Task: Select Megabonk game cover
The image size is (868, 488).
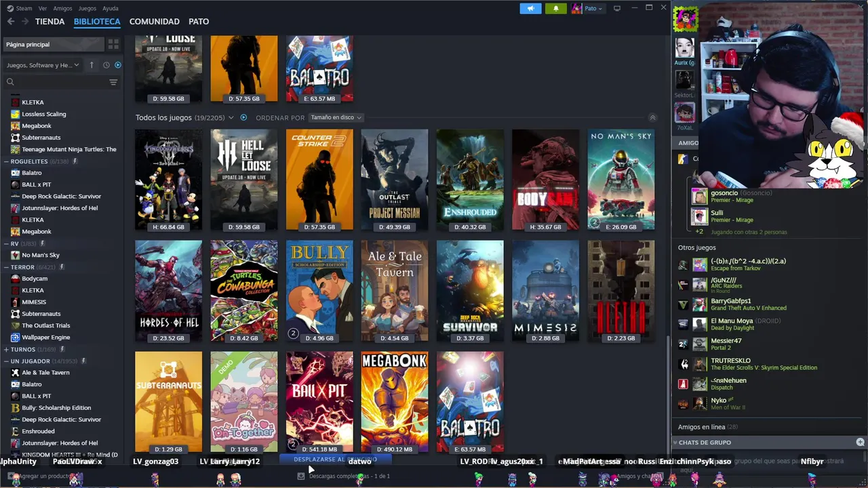Action: pyautogui.click(x=394, y=402)
